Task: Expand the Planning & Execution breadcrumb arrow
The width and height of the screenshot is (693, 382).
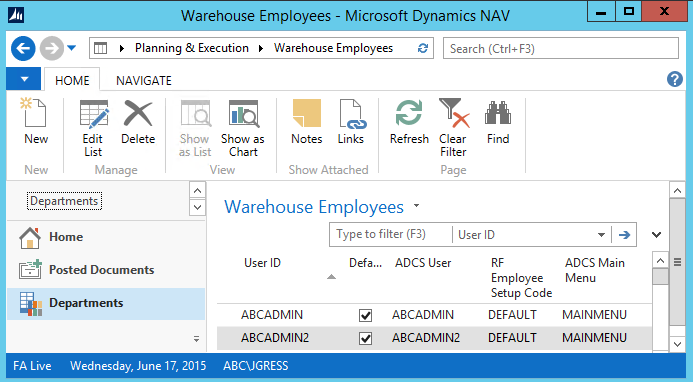Action: click(x=261, y=48)
